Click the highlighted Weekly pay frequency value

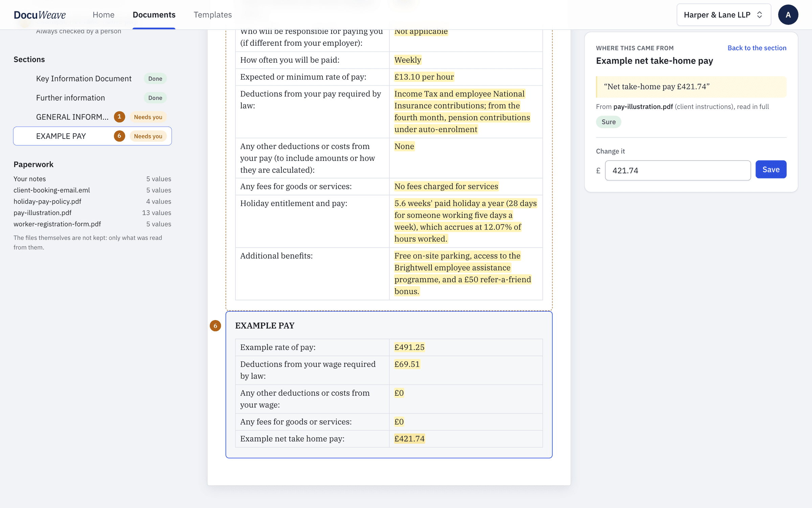(x=408, y=60)
